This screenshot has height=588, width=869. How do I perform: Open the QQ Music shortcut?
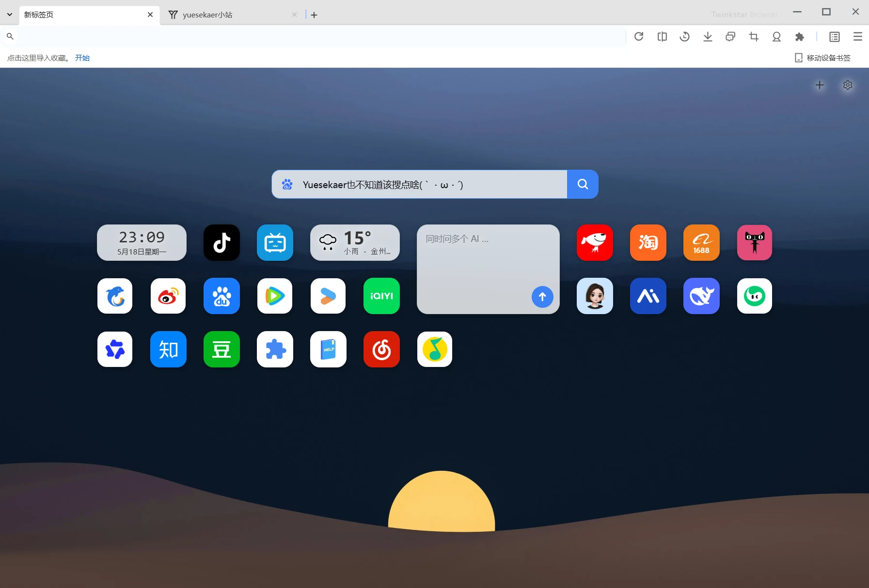[x=435, y=349]
